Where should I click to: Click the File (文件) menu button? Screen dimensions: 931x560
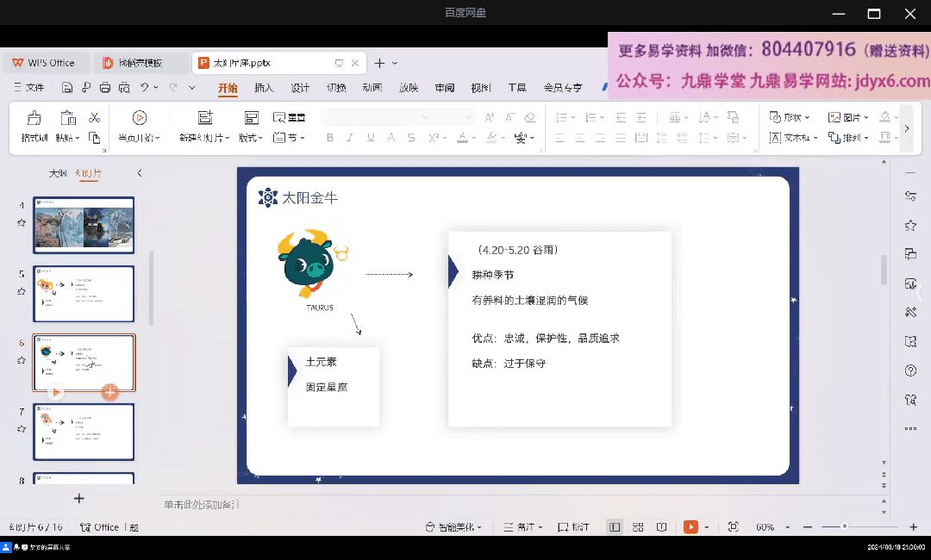click(x=29, y=88)
